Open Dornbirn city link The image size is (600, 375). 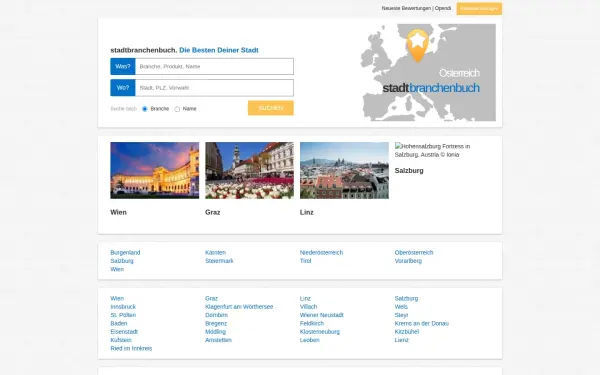(x=216, y=315)
